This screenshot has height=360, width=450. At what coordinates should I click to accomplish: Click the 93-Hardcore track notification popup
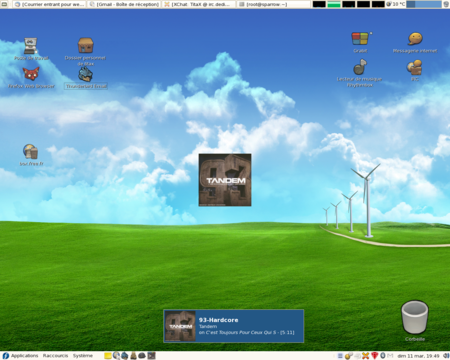[234, 326]
